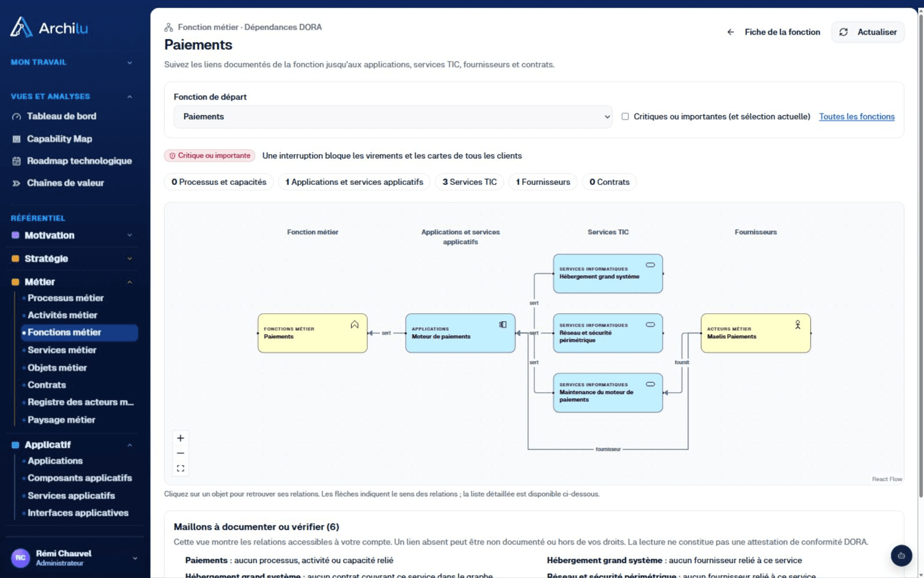Fit the diagram view with frame icon
Image resolution: width=924 pixels, height=578 pixels.
[x=181, y=468]
